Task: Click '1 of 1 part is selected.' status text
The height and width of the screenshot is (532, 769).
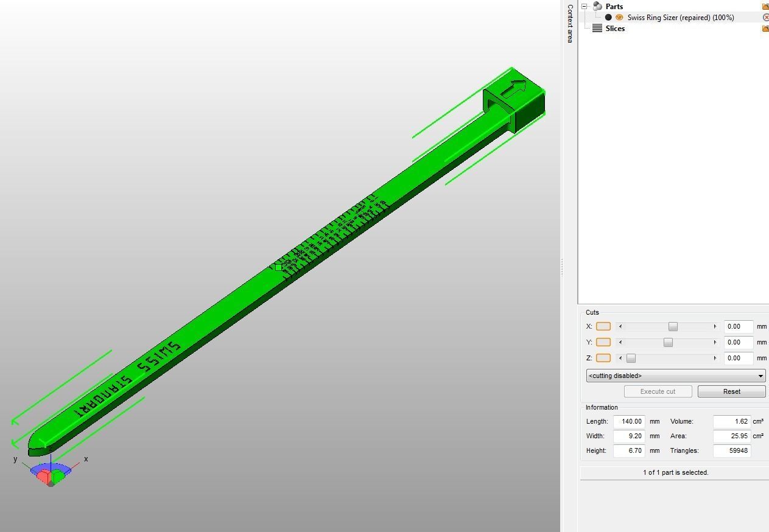Action: click(675, 472)
